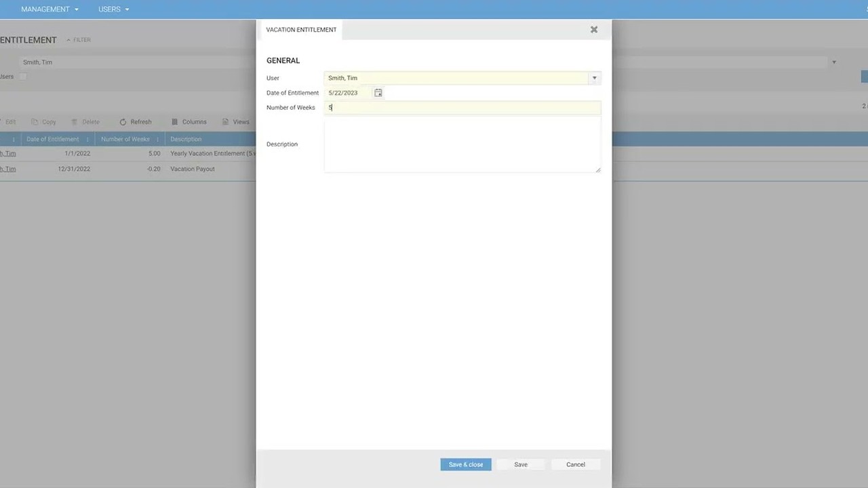The height and width of the screenshot is (488, 868).
Task: Click the Yearly Vacation Entitlement description cell
Action: pos(213,154)
